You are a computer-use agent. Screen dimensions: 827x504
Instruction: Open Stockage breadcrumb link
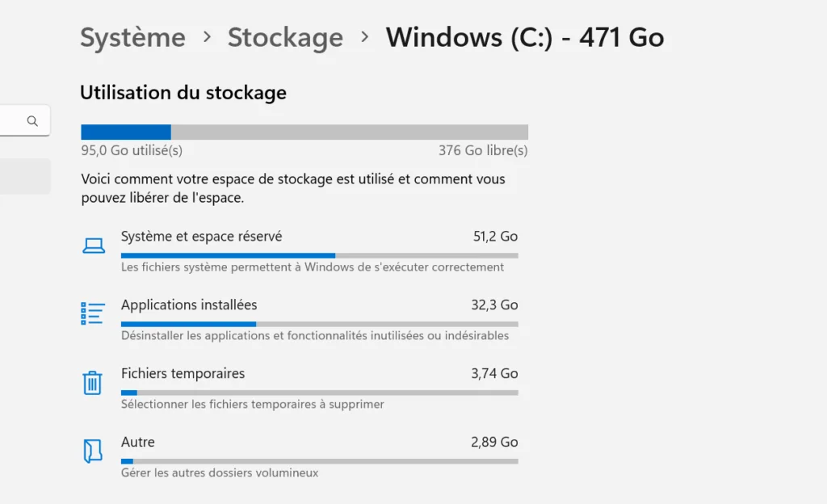285,37
